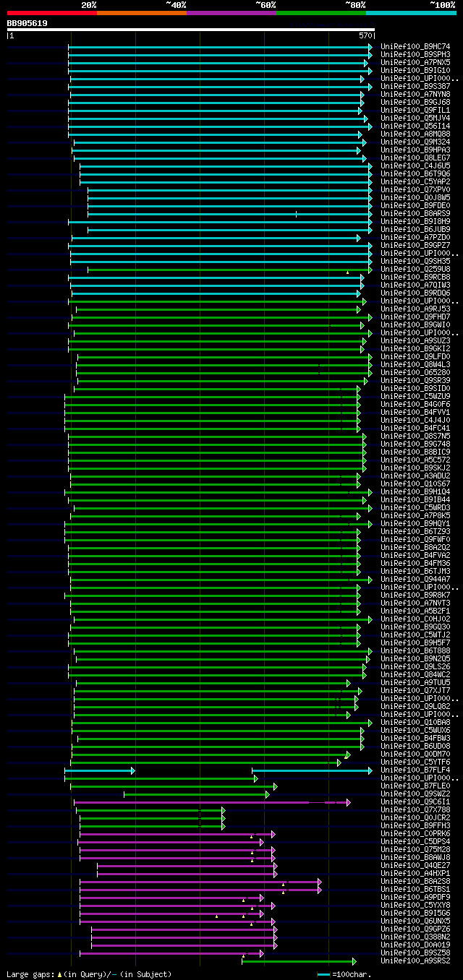Select hit label UniRef100_Q9LFD0

coord(415,357)
